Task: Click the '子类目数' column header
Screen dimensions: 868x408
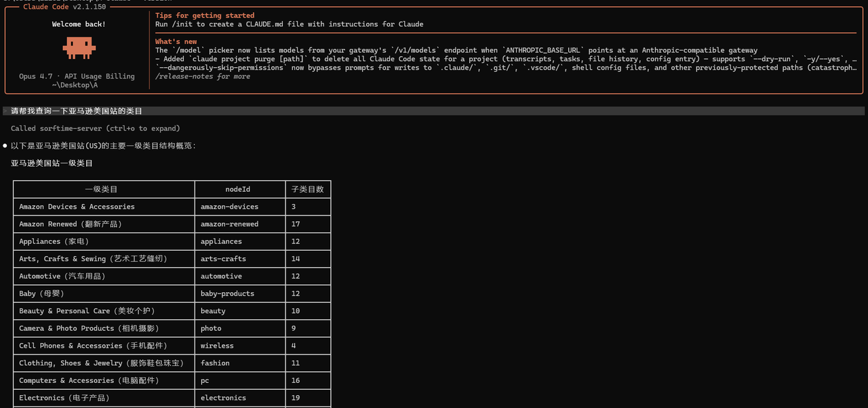Action: click(x=308, y=190)
